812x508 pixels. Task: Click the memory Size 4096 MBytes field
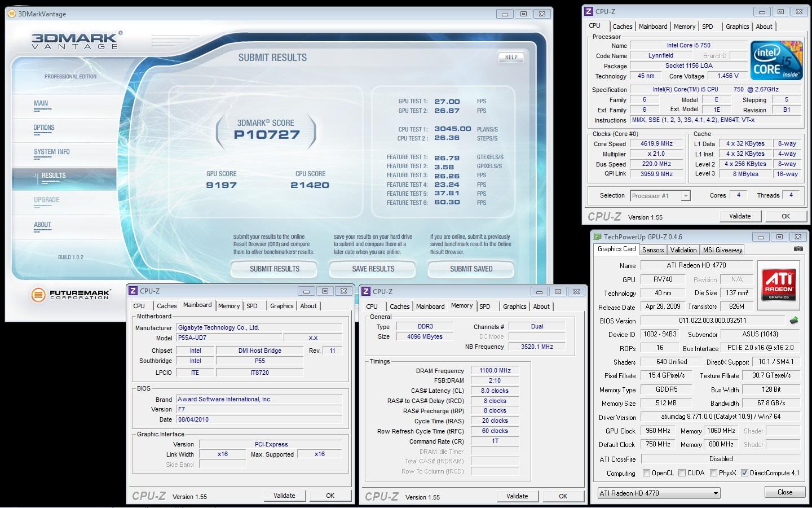pos(425,337)
